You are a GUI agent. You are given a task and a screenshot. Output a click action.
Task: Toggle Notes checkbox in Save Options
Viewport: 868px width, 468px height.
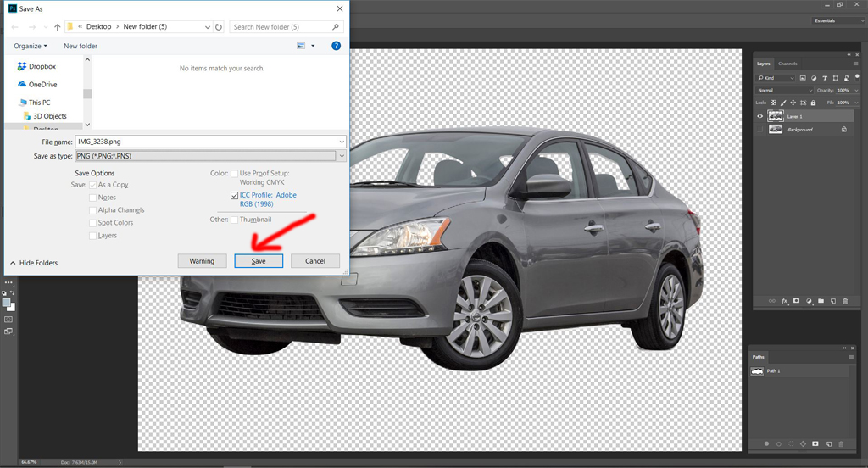[x=93, y=198]
